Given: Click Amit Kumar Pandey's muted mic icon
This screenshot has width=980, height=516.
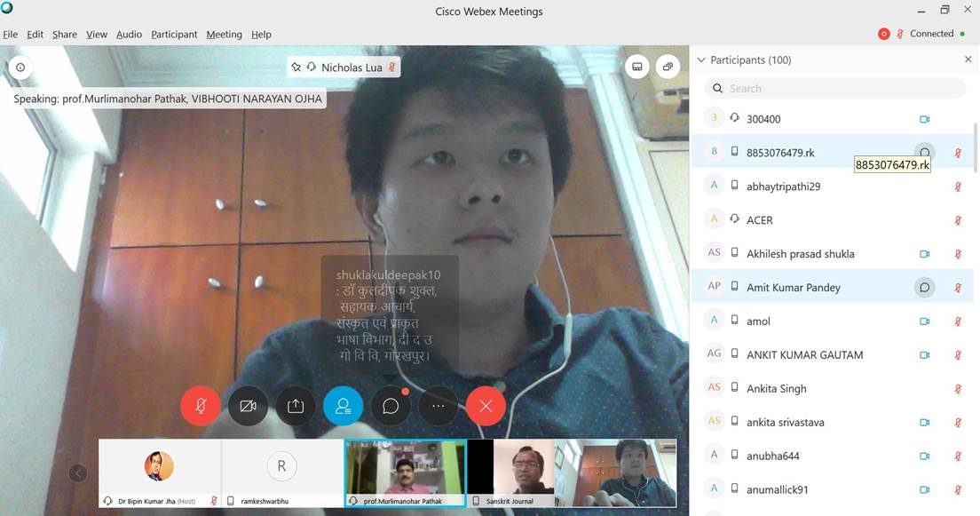Looking at the screenshot, I should (958, 288).
